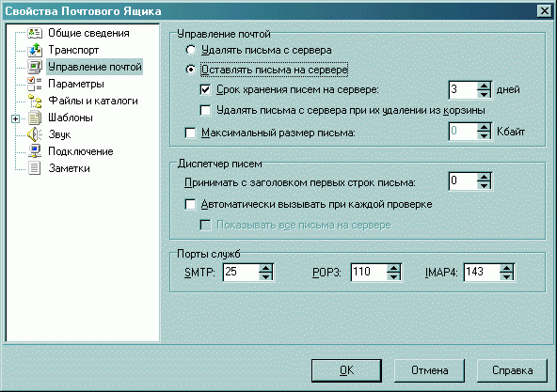Open the Файлы и каталоги folder icon

pos(35,101)
